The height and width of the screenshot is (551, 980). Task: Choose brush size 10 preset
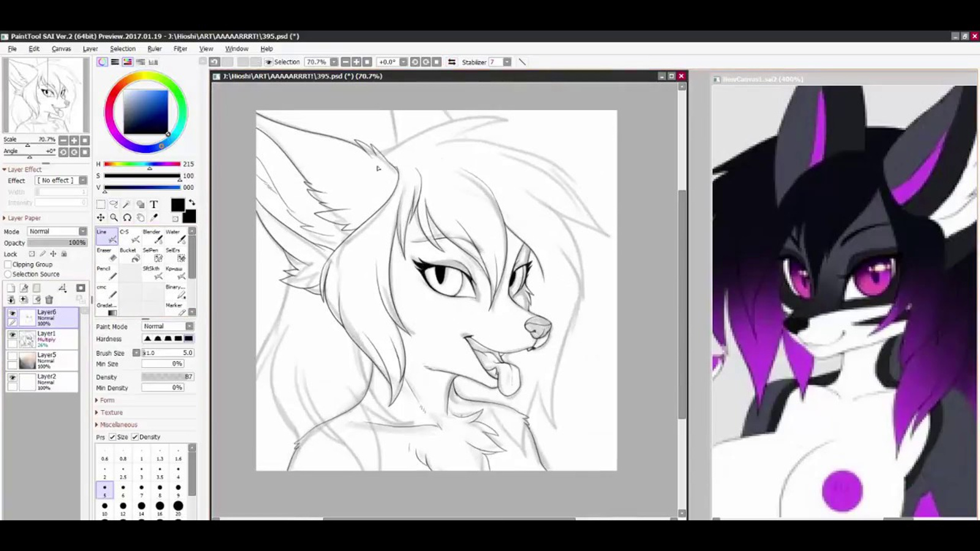(x=105, y=507)
